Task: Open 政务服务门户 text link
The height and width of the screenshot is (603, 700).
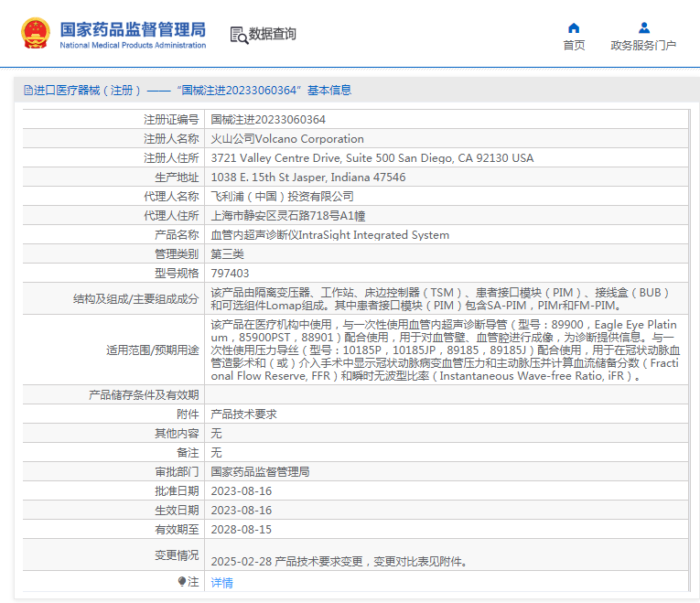Action: coord(643,45)
